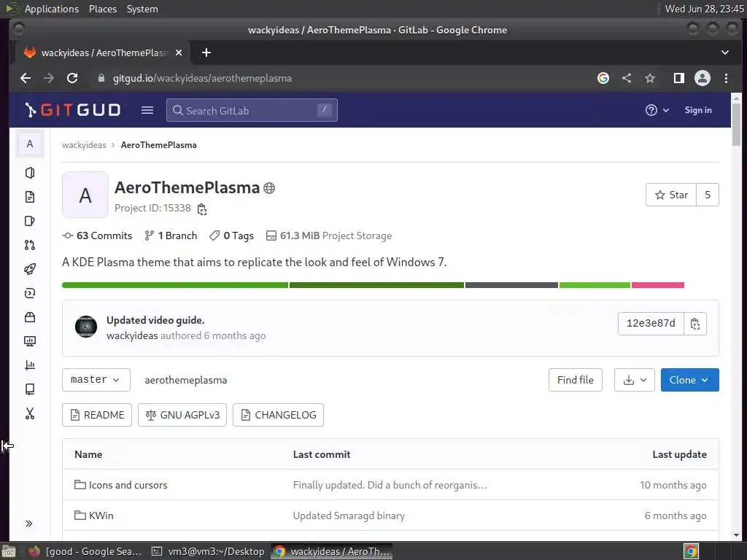This screenshot has width=747, height=560.
Task: Copy the project ID to clipboard
Action: click(x=202, y=209)
